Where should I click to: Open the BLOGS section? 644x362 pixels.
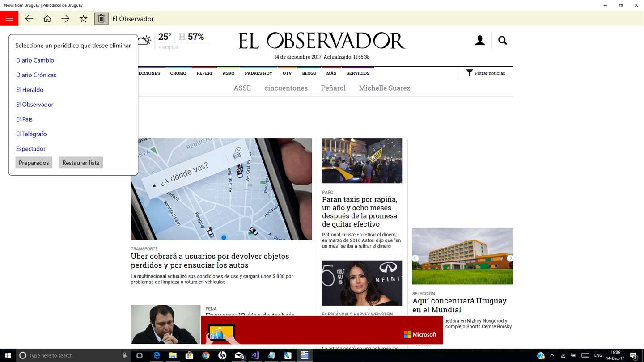tap(309, 73)
